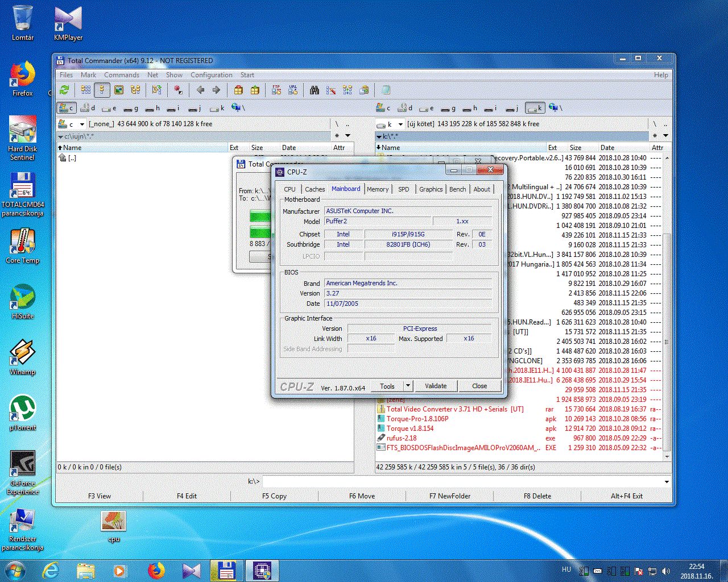Open the left panel directory hotlist asterisk
The width and height of the screenshot is (728, 582).
337,136
